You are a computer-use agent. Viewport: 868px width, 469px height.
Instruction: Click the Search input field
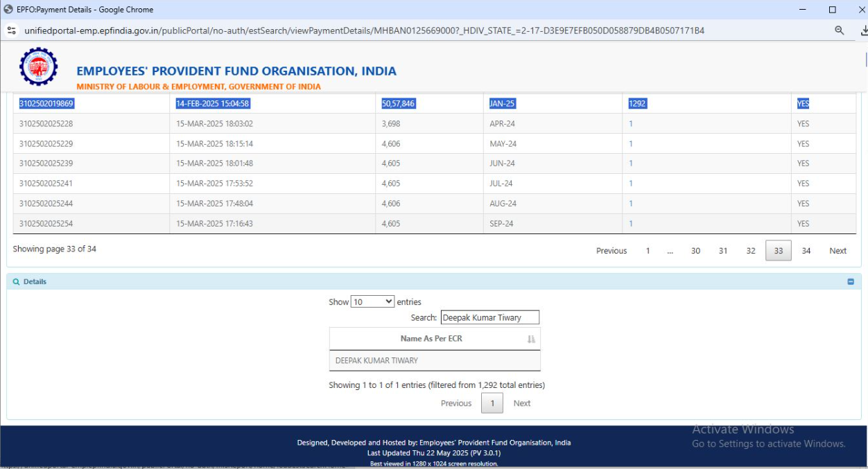489,317
